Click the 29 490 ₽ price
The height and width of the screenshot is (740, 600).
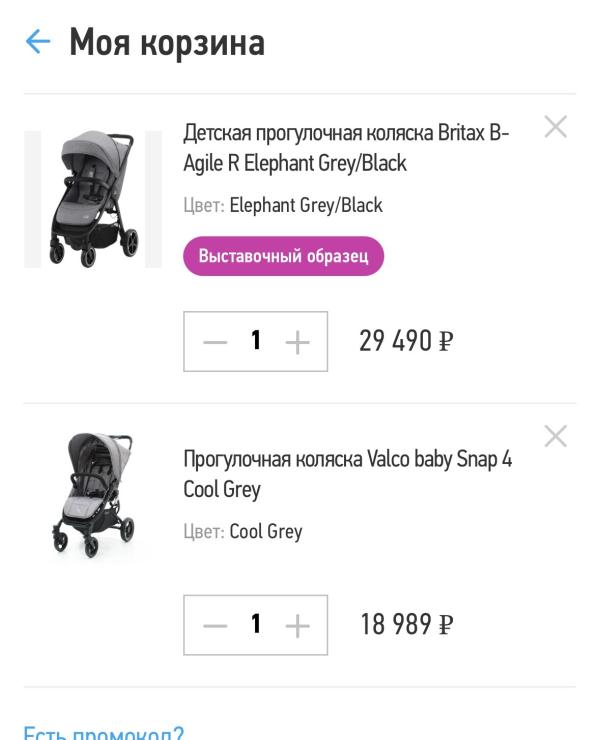(406, 342)
